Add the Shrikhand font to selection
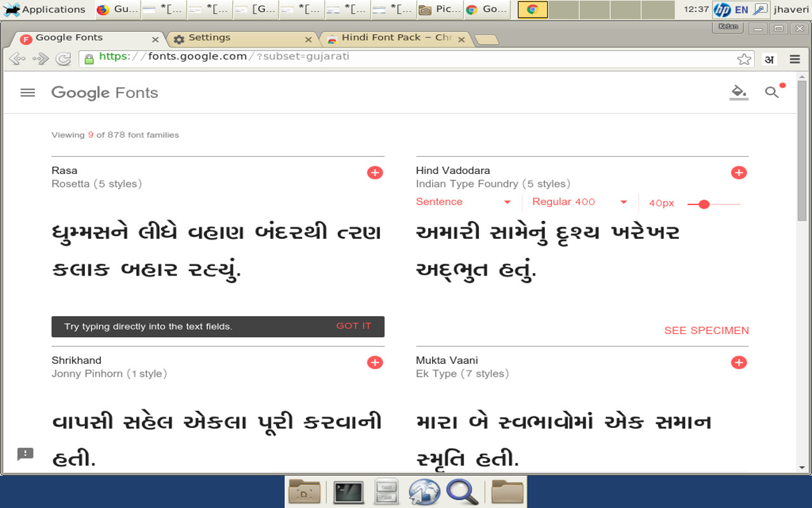Viewport: 812px width, 508px height. [375, 362]
